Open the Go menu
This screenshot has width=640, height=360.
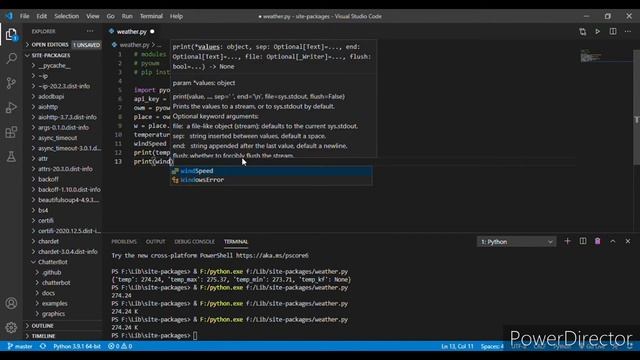(111, 16)
